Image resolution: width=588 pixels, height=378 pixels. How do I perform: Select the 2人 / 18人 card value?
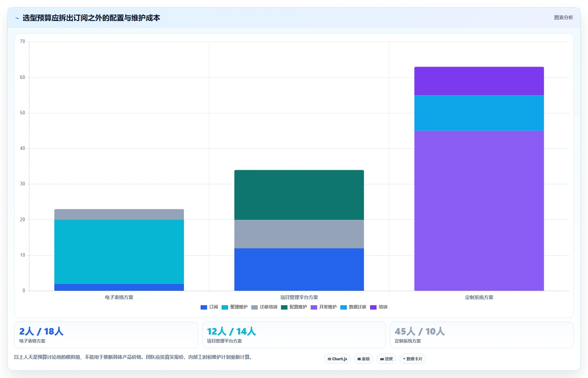click(41, 331)
